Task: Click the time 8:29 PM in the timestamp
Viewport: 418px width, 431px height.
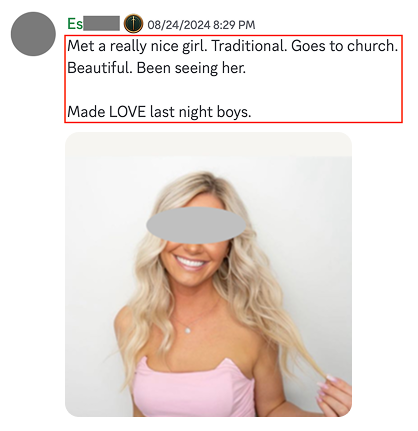Action: coord(234,25)
